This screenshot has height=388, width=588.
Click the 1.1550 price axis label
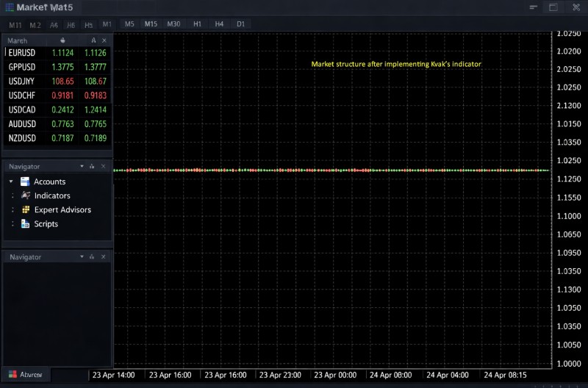569,197
